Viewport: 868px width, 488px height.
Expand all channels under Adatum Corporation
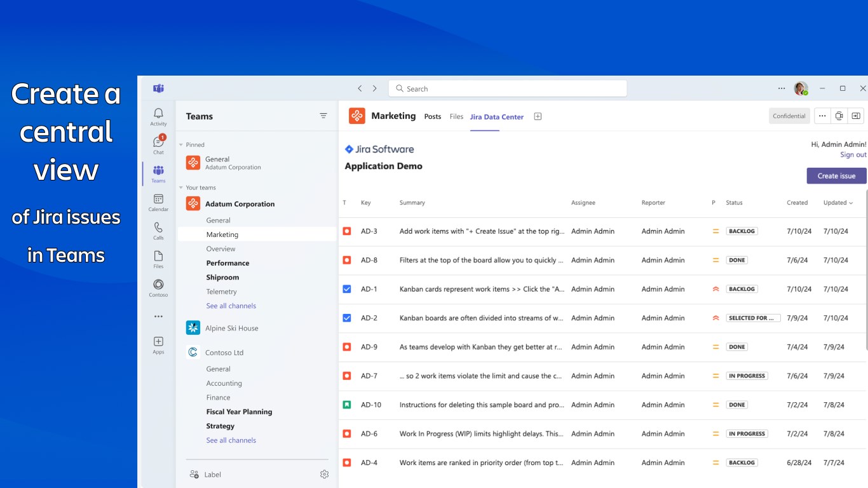(x=231, y=306)
